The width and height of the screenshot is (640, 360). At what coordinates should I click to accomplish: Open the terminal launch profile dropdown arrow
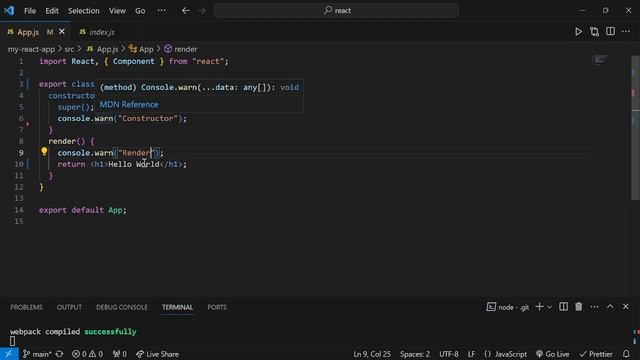[549, 307]
